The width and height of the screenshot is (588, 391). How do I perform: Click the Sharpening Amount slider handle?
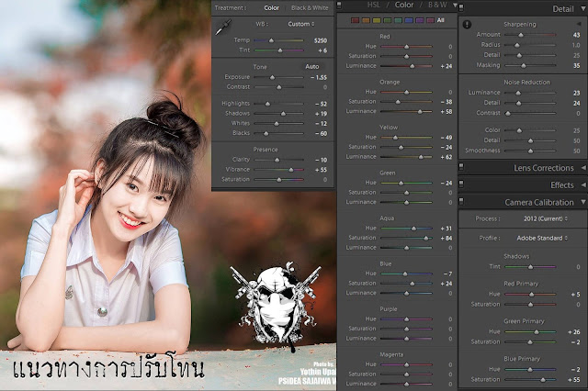point(521,35)
